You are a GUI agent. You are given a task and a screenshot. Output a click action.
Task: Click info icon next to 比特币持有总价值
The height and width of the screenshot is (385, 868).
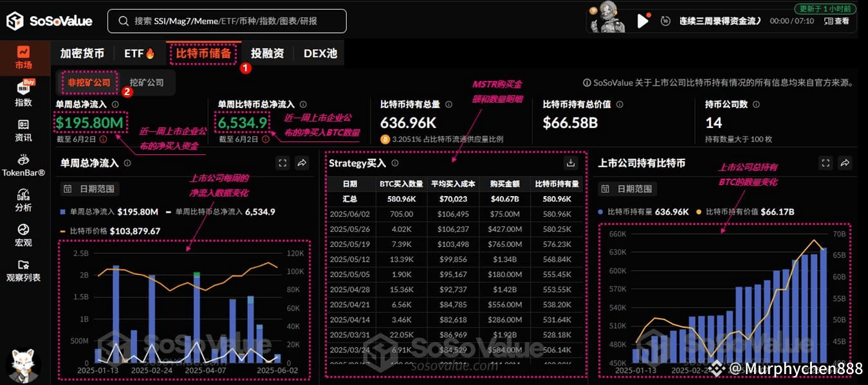(618, 104)
